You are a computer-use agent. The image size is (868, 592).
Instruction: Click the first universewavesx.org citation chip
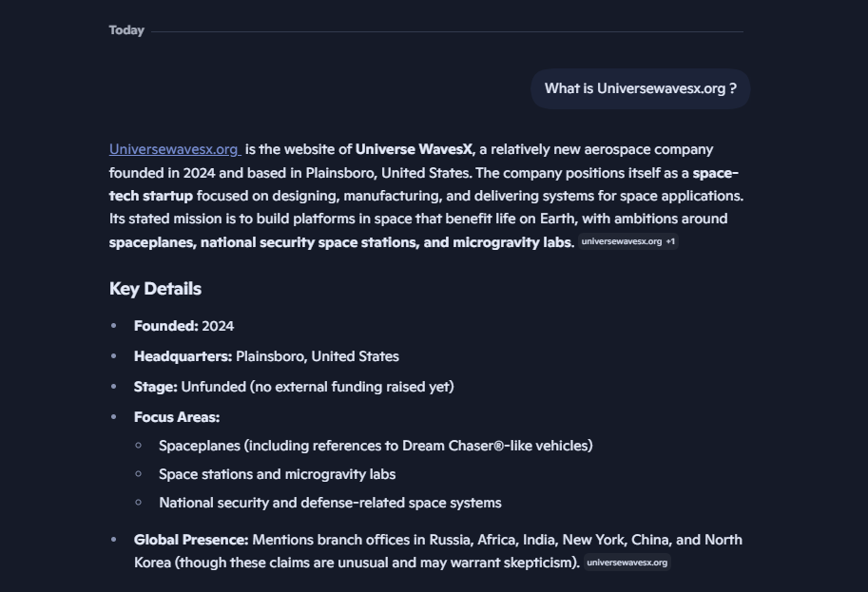tap(622, 241)
